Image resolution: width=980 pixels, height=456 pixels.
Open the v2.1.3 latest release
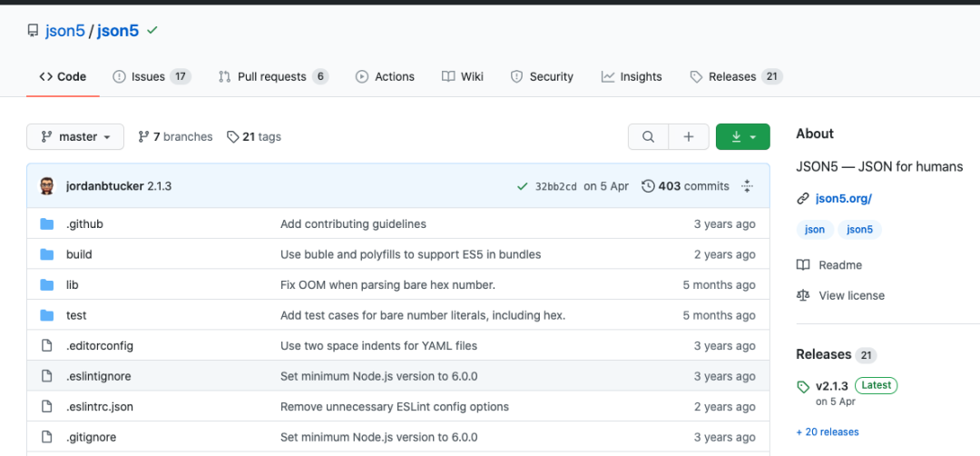(x=831, y=386)
